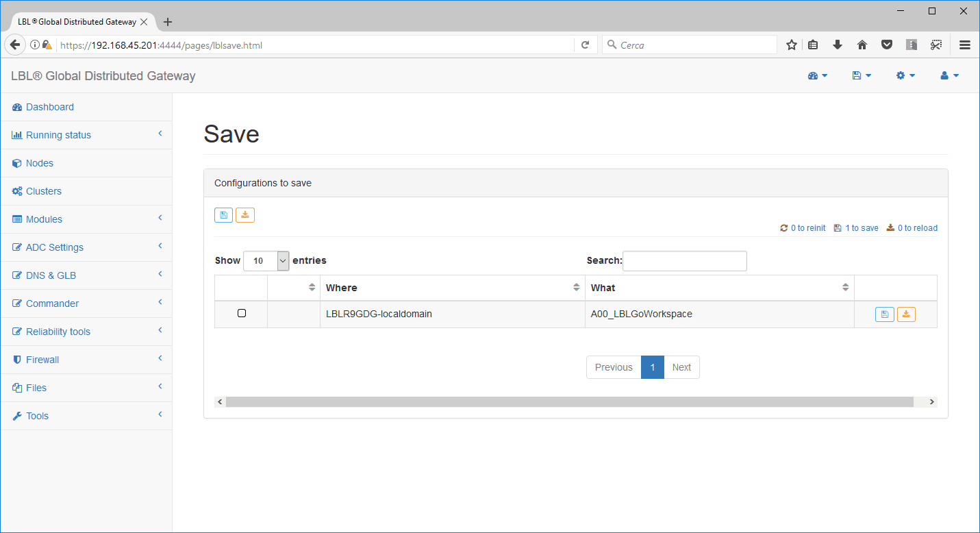Sort table by Where column

453,288
